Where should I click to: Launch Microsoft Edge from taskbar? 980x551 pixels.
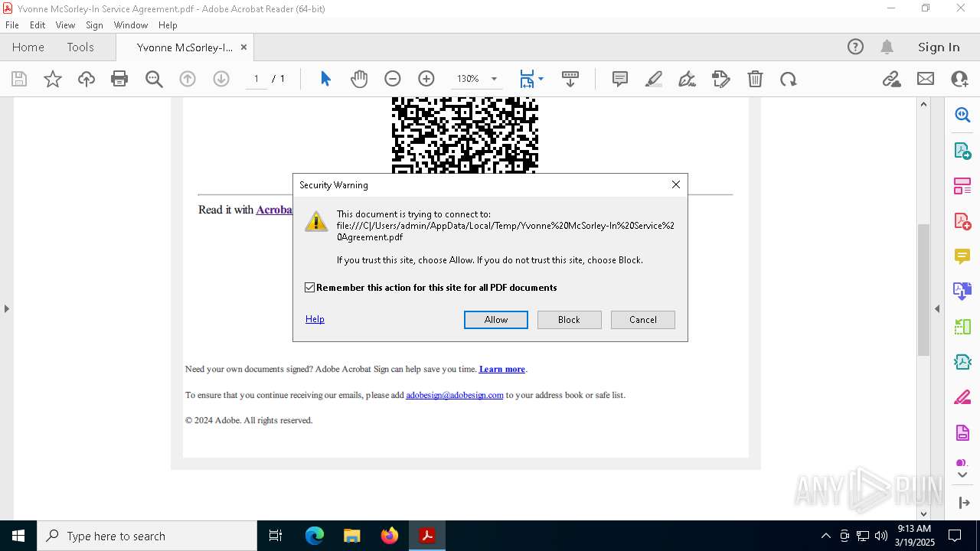pyautogui.click(x=315, y=536)
